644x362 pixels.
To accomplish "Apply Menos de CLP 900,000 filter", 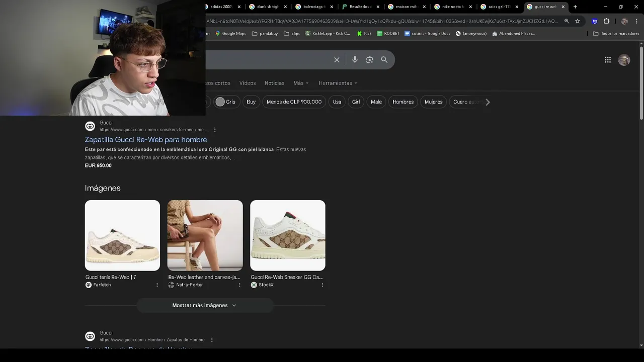I will [x=294, y=102].
